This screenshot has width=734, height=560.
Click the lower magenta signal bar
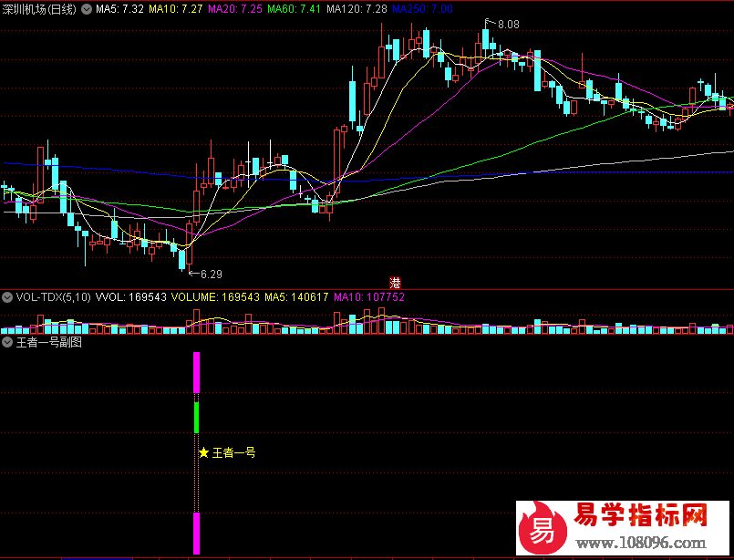click(197, 534)
